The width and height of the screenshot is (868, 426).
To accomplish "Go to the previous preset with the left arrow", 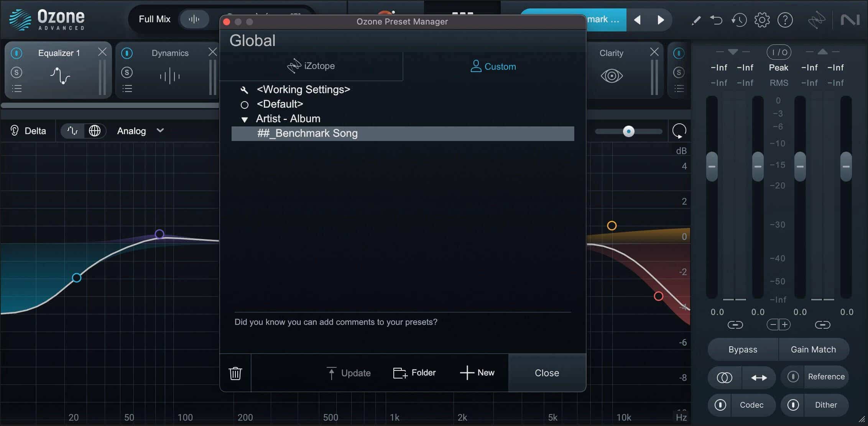I will click(638, 20).
